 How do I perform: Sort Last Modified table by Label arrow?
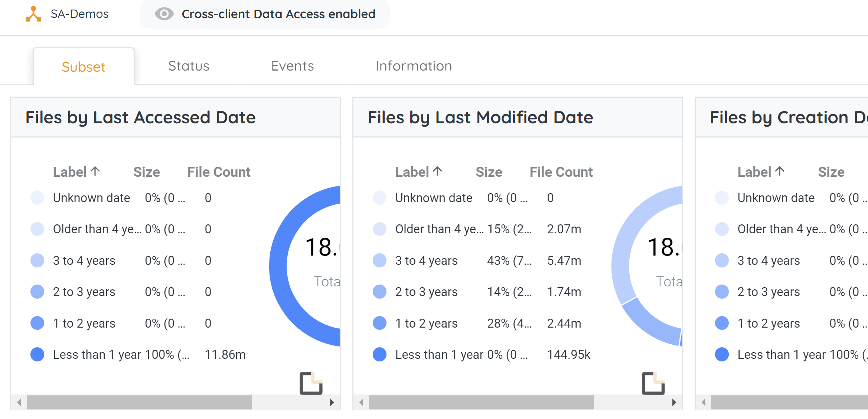pyautogui.click(x=438, y=171)
